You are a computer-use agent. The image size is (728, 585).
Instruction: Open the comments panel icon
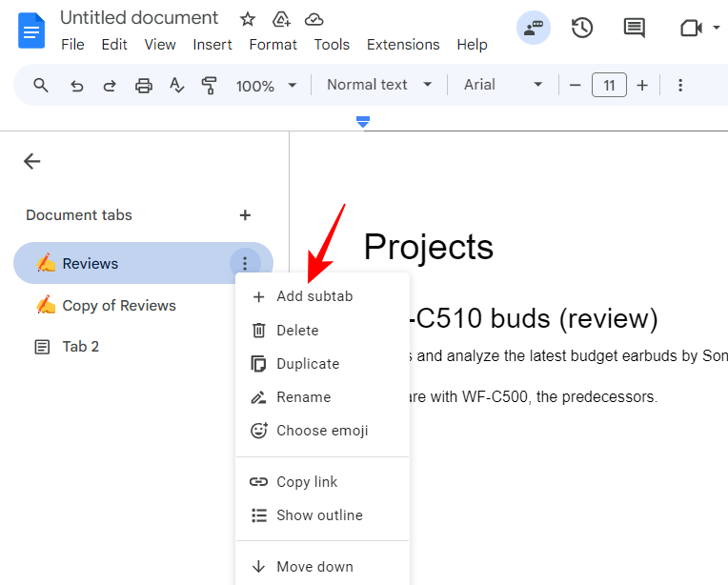(x=634, y=29)
